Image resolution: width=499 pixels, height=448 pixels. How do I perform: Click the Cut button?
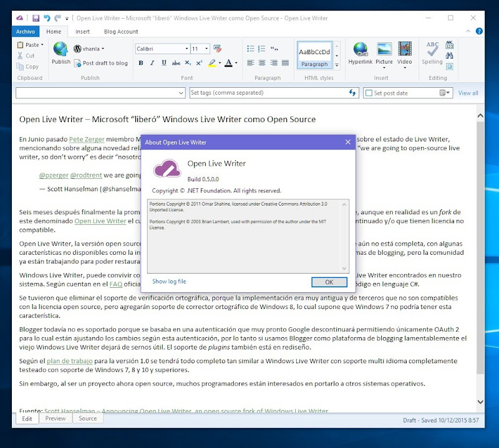[26, 55]
